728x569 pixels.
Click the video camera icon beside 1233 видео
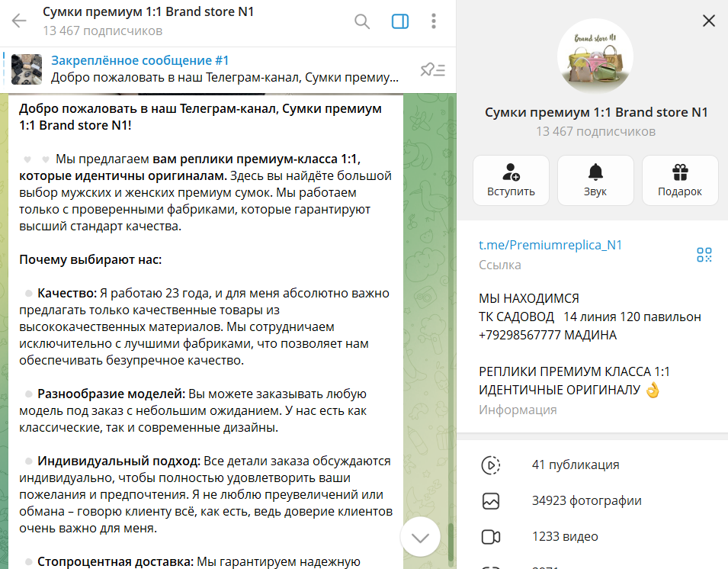[491, 537]
